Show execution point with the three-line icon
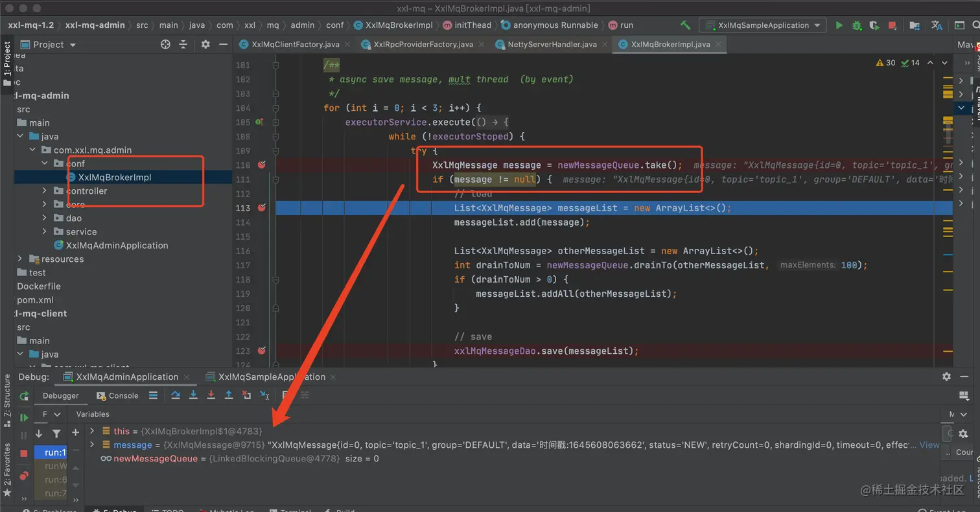Screen dimensions: 980x512 click(153, 395)
